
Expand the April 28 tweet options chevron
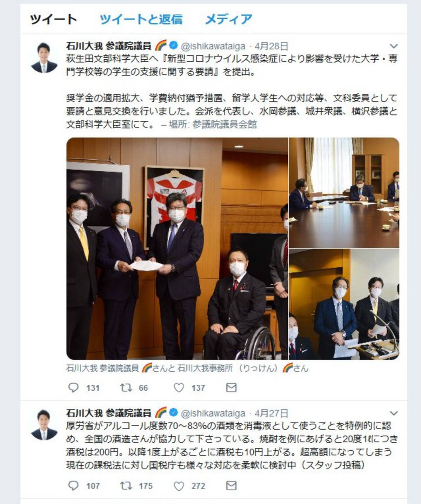pos(394,46)
